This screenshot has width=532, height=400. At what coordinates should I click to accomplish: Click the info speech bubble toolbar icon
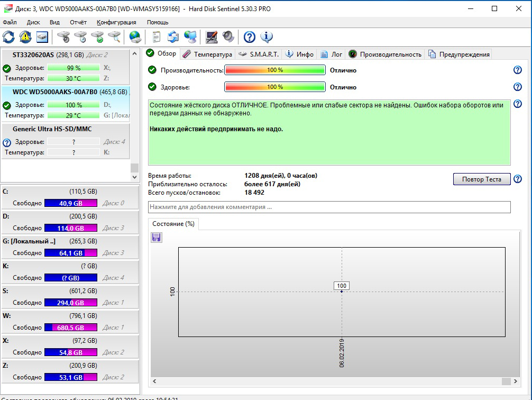click(266, 37)
